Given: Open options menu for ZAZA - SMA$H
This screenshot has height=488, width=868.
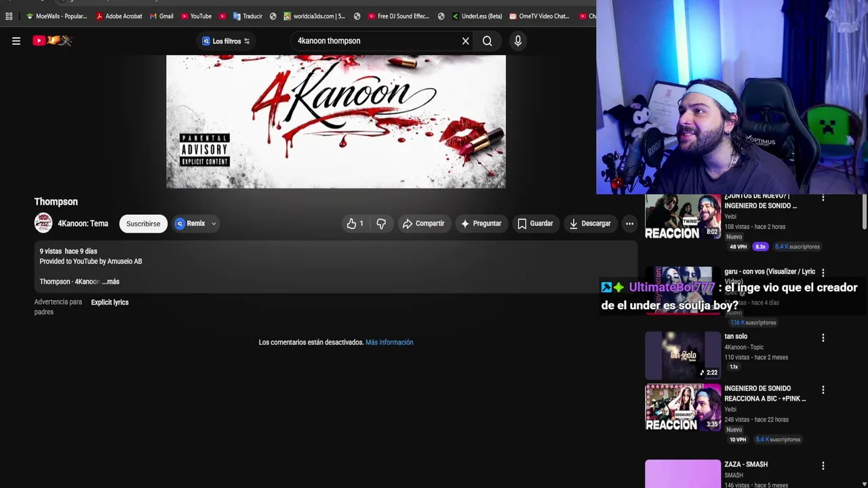Looking at the screenshot, I should point(823,466).
